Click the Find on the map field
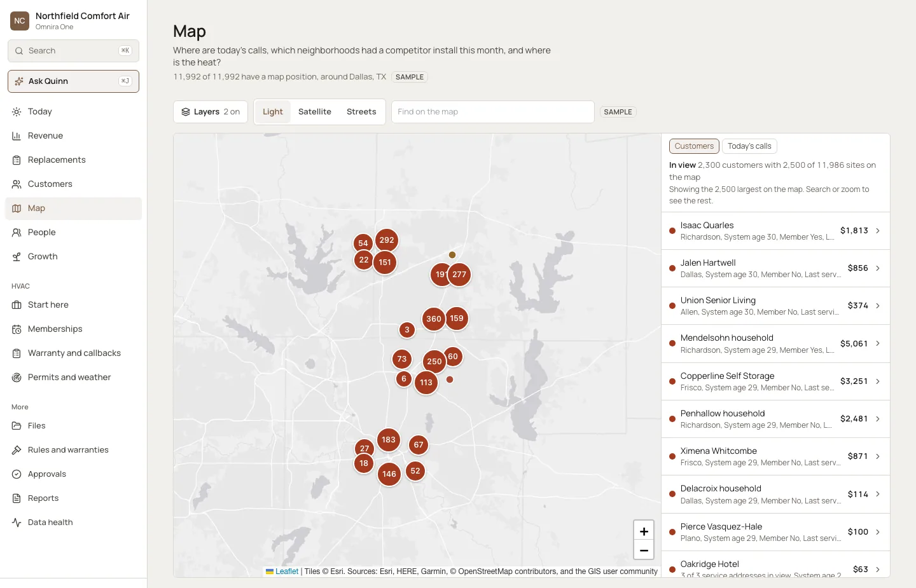This screenshot has width=916, height=588. click(493, 112)
